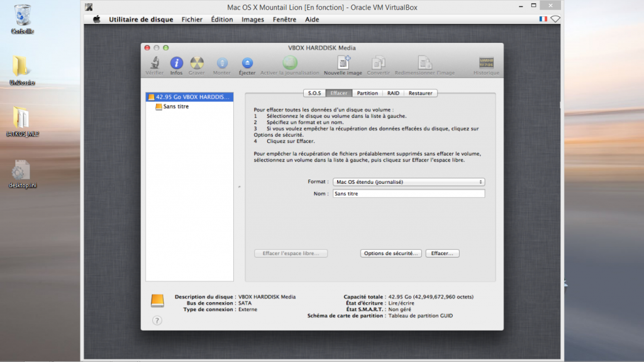Open the Fichier menu
This screenshot has height=362, width=644.
pyautogui.click(x=192, y=20)
